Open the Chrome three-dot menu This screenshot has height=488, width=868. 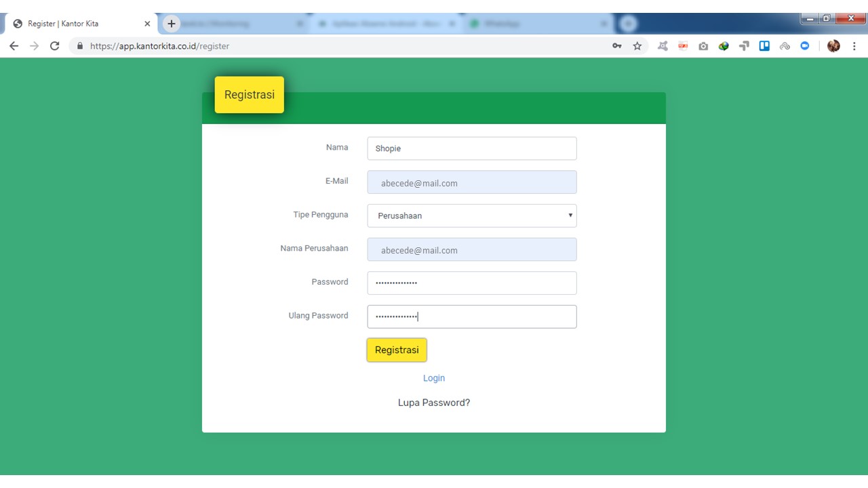(854, 46)
